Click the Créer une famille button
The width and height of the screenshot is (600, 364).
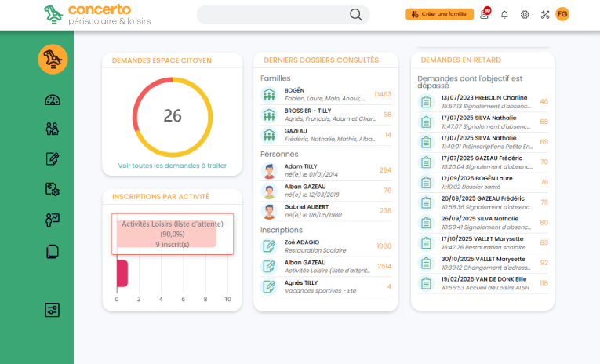pos(440,14)
